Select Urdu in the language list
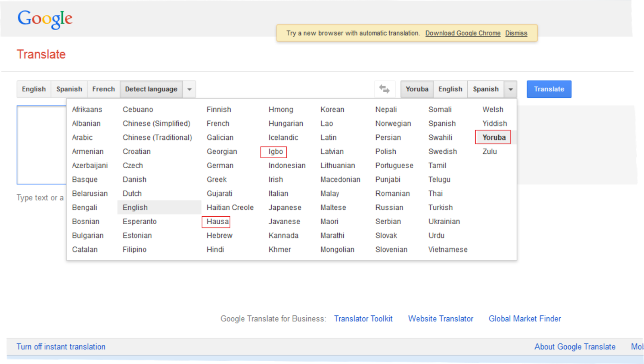644x364 pixels. [436, 236]
